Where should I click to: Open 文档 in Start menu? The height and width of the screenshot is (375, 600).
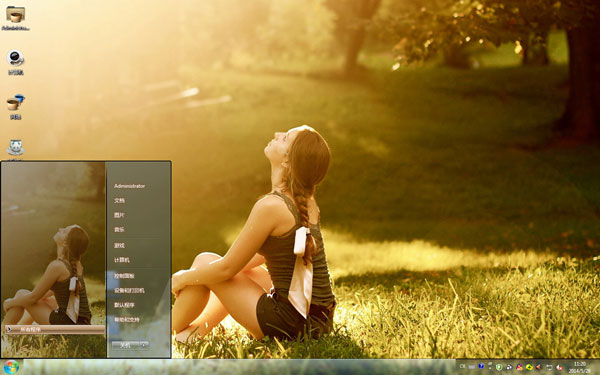(x=119, y=201)
